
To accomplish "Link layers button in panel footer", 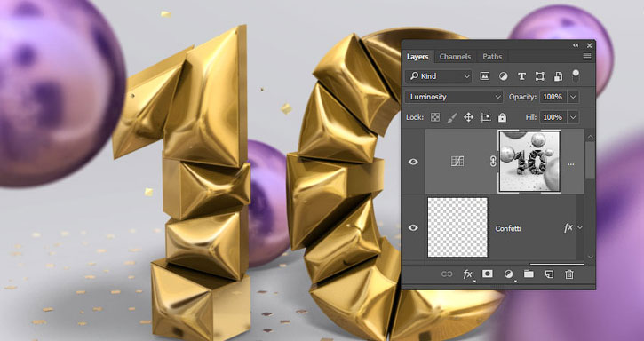I will tap(447, 274).
